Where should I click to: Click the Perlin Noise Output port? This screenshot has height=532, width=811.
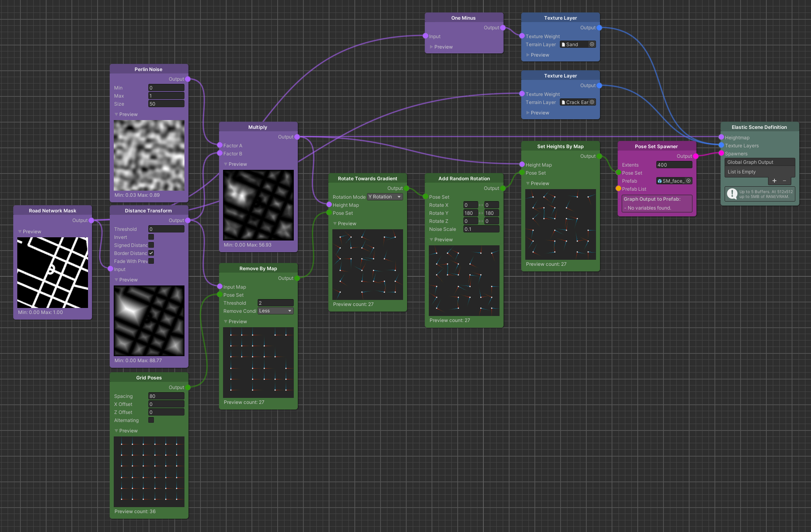(x=188, y=79)
